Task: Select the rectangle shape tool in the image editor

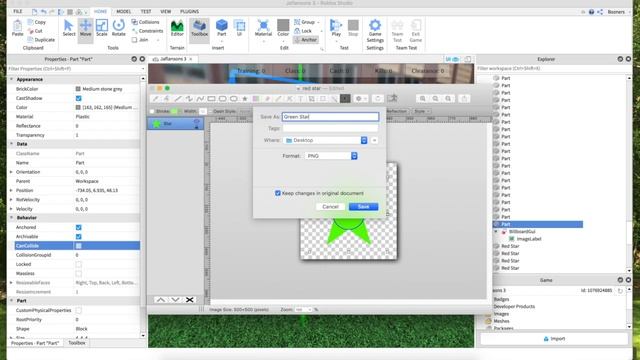Action: (211, 99)
